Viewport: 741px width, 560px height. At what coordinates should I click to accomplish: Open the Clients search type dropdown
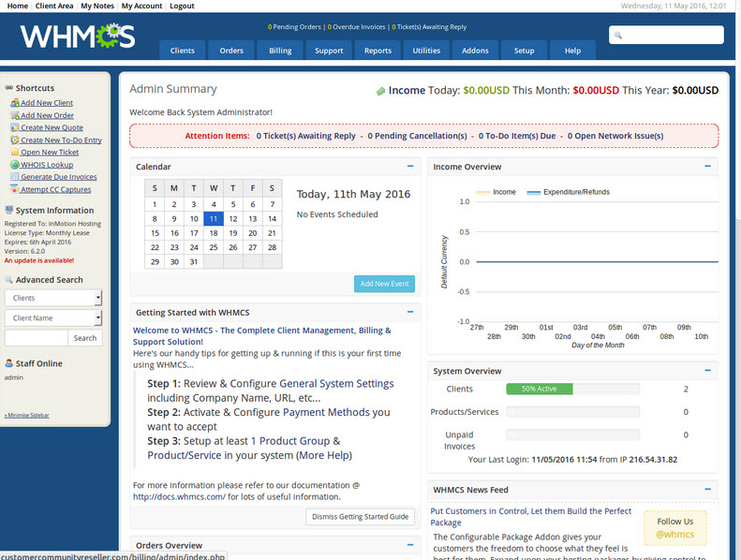click(x=53, y=298)
